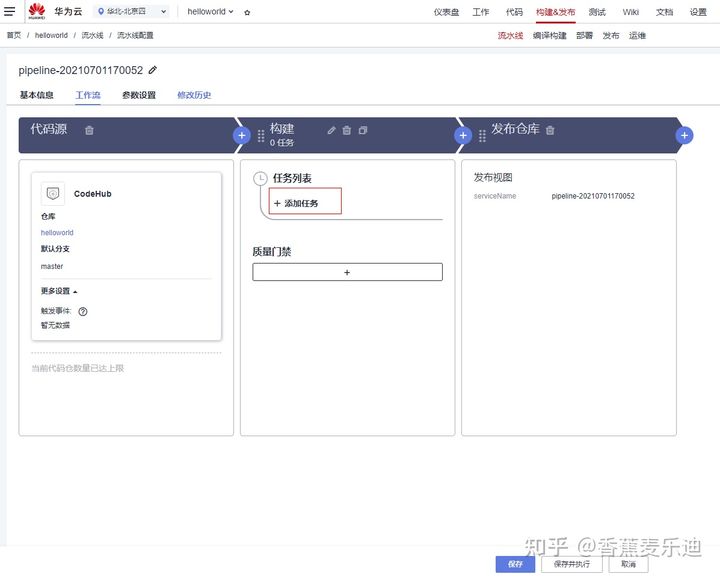The height and width of the screenshot is (577, 720).
Task: Click the master branch value
Action: 52,266
